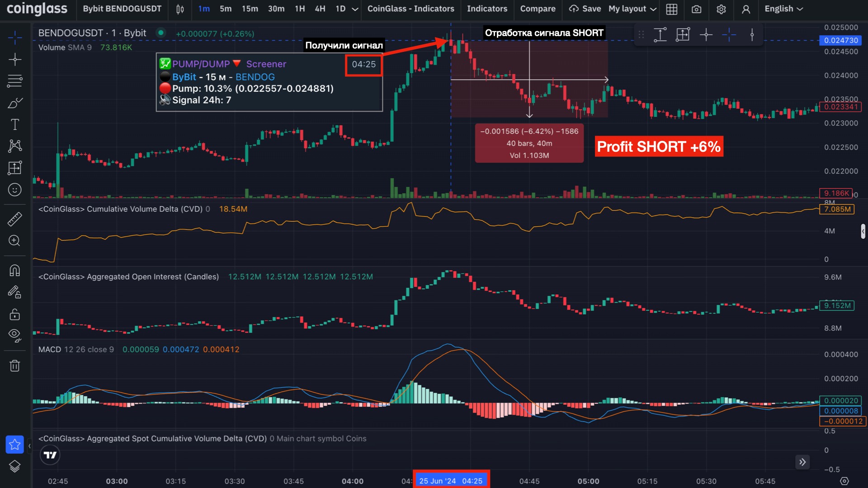Select the 1H timeframe

coord(300,9)
